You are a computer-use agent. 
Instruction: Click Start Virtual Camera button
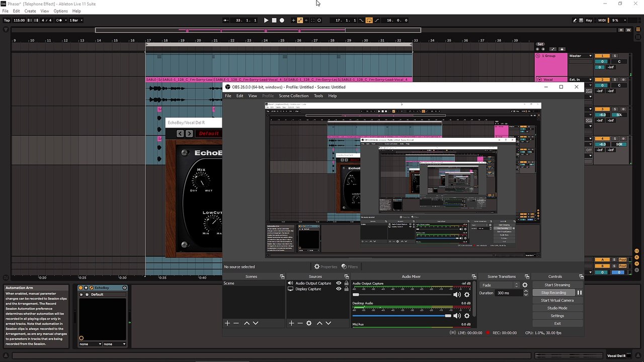(557, 300)
